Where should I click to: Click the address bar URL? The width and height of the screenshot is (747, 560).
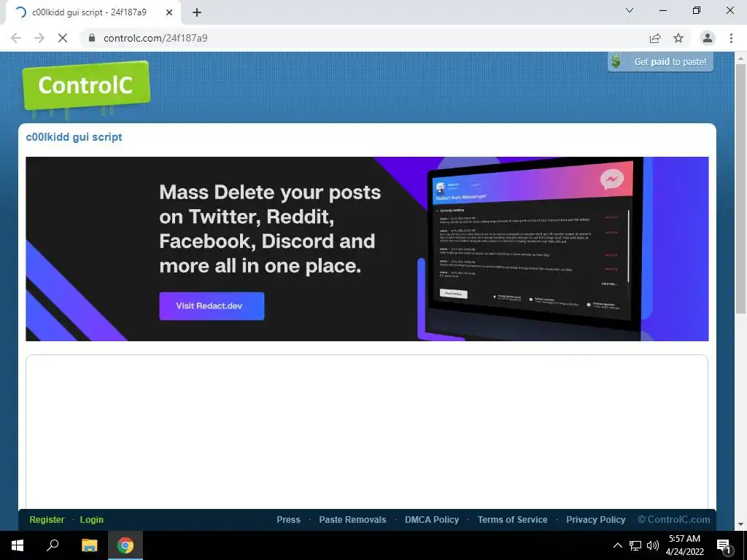155,38
